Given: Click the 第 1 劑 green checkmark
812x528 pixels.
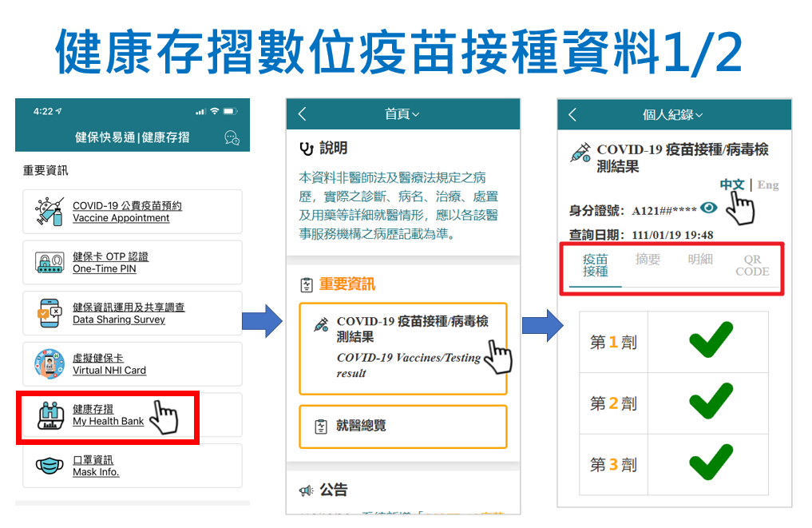Looking at the screenshot, I should pos(711,341).
